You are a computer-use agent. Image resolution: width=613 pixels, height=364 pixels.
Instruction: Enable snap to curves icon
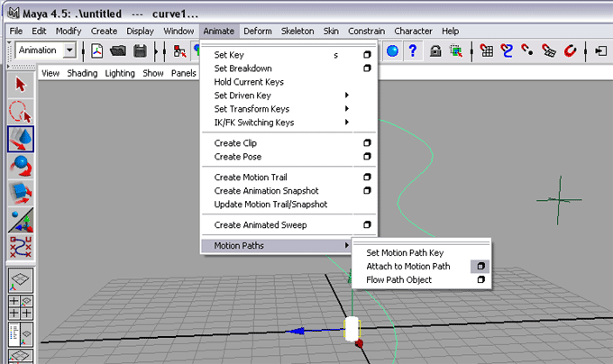pos(507,50)
